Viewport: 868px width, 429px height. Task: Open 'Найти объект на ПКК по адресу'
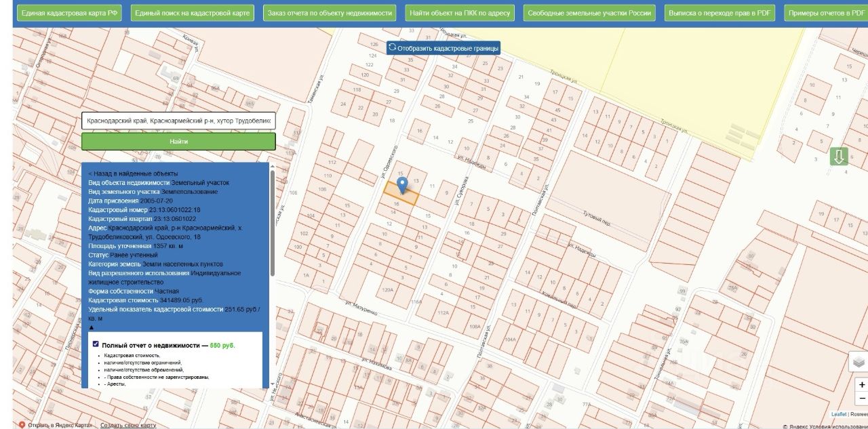coord(461,13)
